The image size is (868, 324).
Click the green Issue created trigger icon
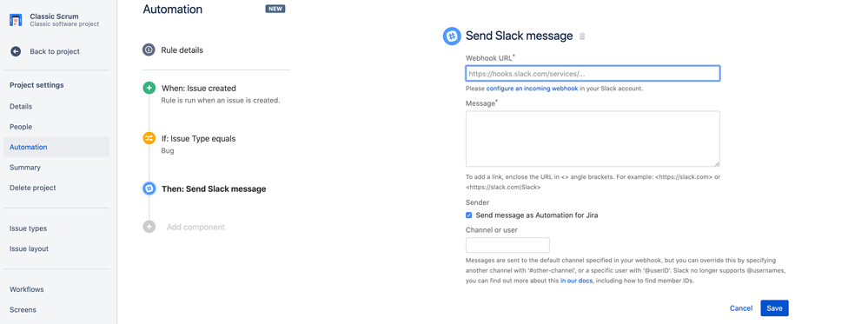149,88
